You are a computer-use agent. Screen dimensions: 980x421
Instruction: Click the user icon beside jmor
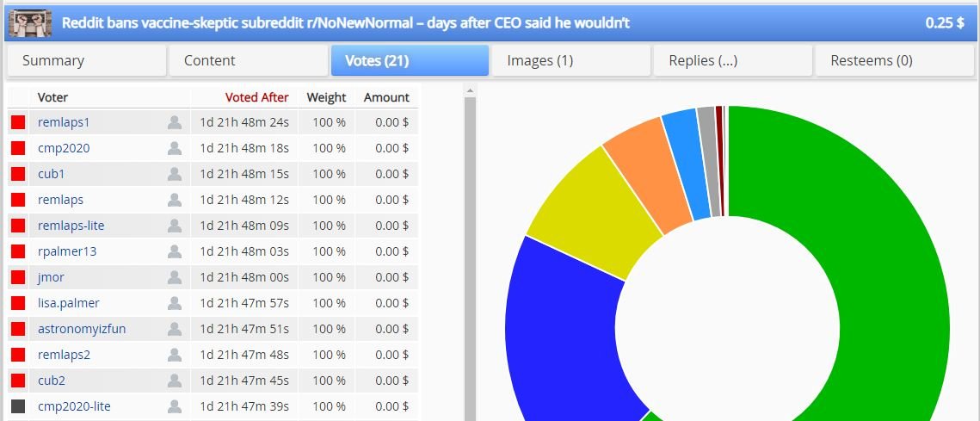click(175, 277)
